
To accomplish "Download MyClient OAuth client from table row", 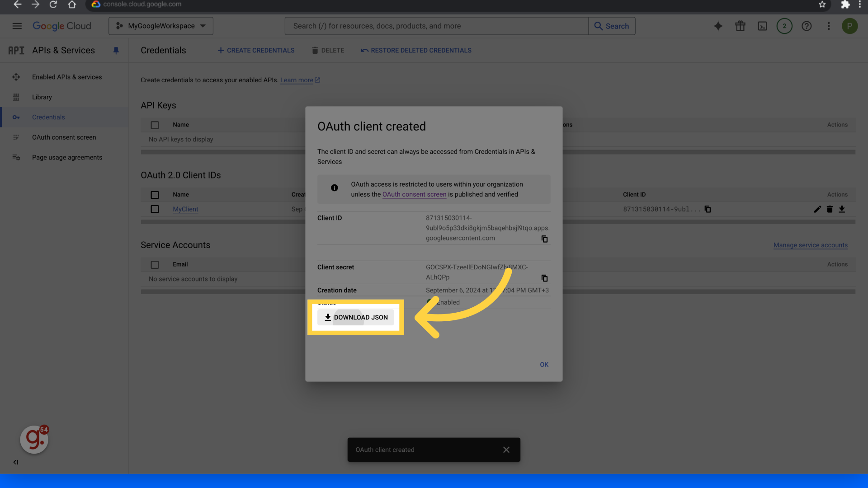I will 842,209.
